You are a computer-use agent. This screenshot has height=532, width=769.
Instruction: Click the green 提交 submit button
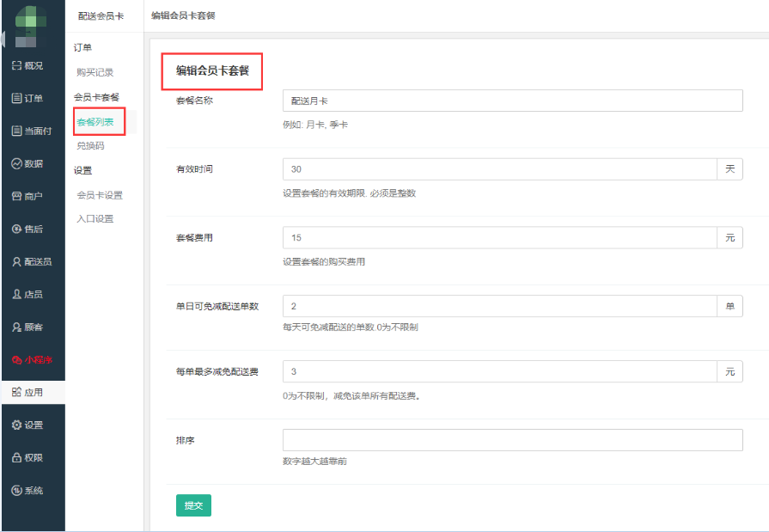[x=193, y=505]
